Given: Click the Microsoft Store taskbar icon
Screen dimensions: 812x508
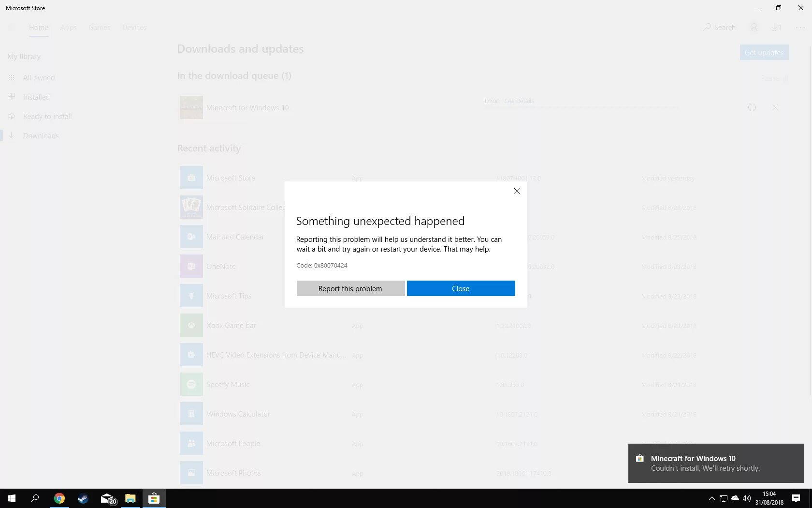Looking at the screenshot, I should (154, 498).
